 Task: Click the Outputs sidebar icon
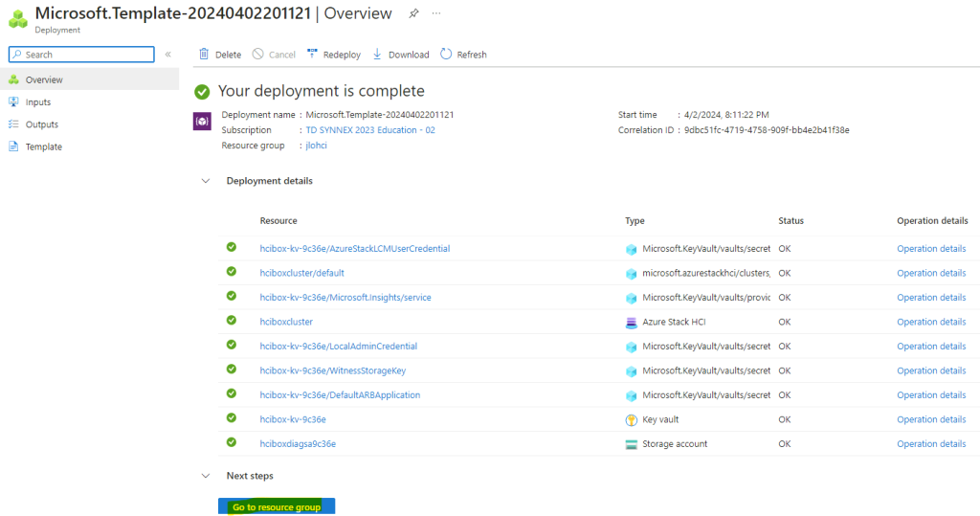(13, 123)
